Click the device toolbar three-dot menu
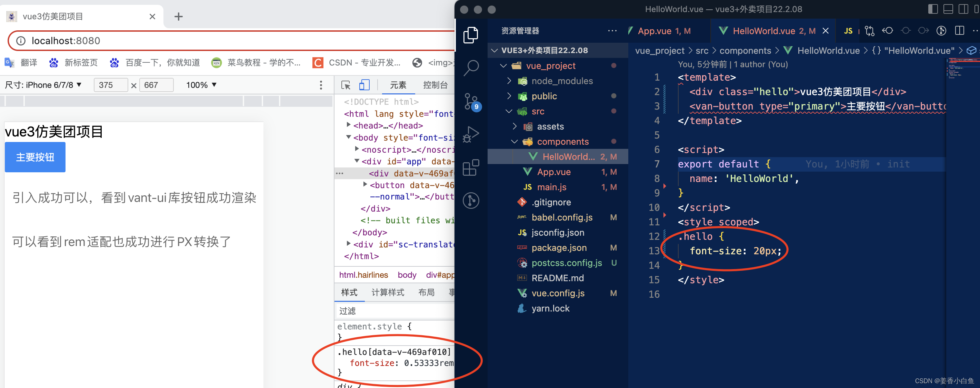Screen dimensions: 980x388 [x=321, y=85]
